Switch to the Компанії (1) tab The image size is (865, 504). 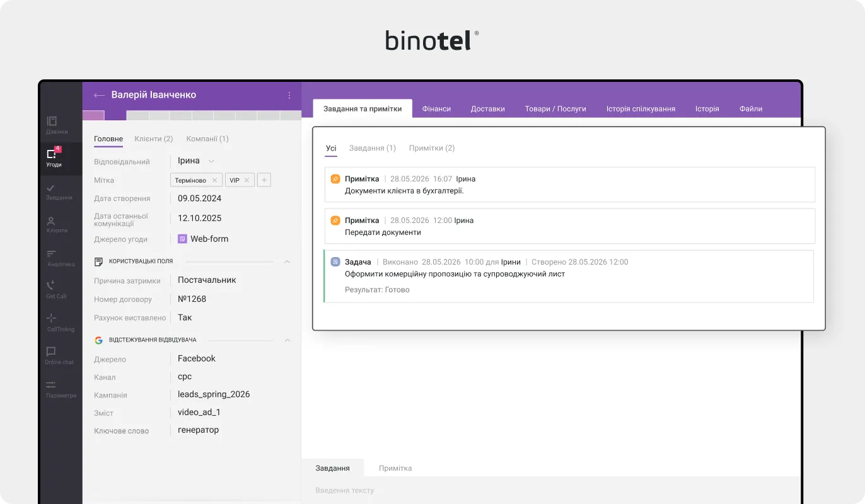[x=207, y=139]
